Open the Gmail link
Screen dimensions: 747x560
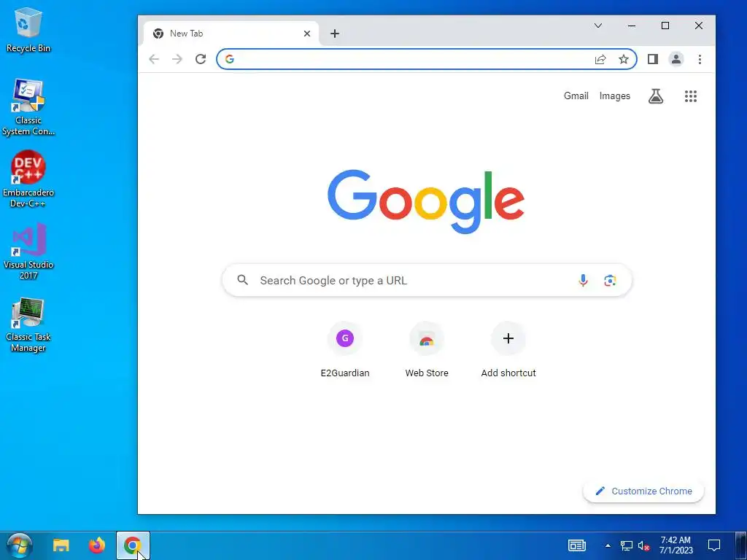click(x=576, y=96)
